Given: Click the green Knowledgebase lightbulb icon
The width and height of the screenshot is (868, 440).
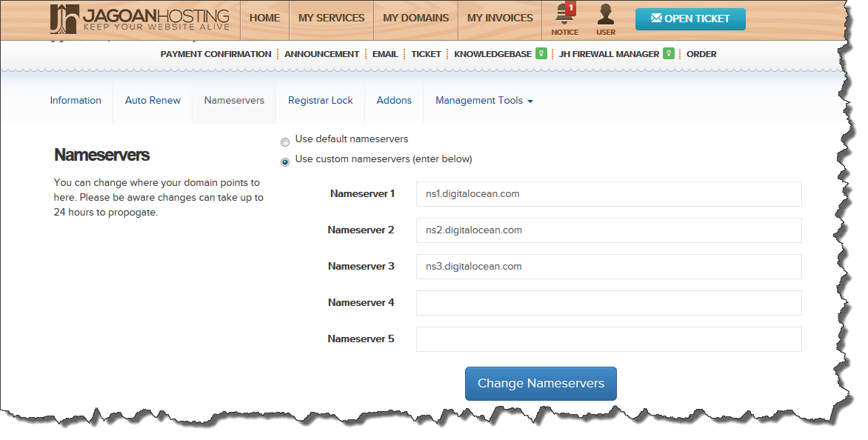Looking at the screenshot, I should point(541,54).
